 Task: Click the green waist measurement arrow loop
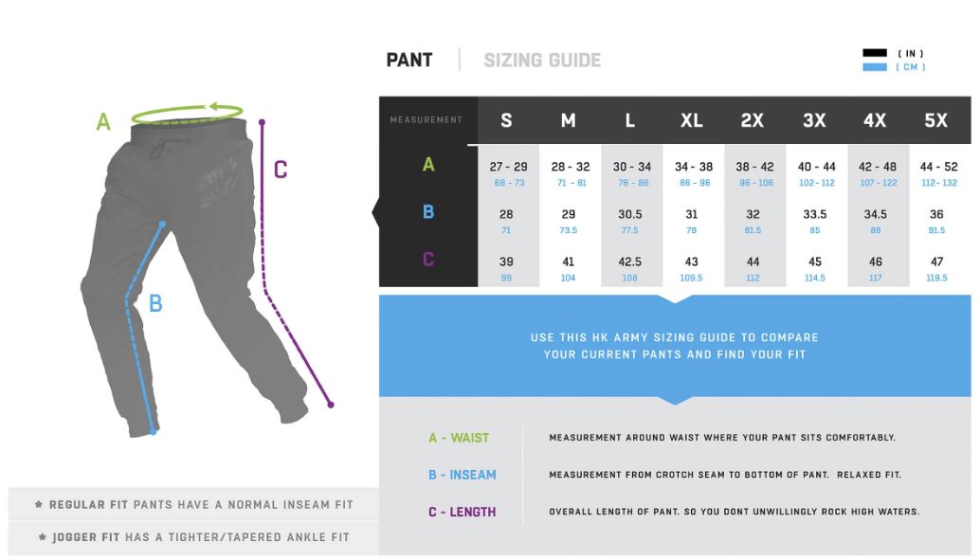tap(188, 116)
